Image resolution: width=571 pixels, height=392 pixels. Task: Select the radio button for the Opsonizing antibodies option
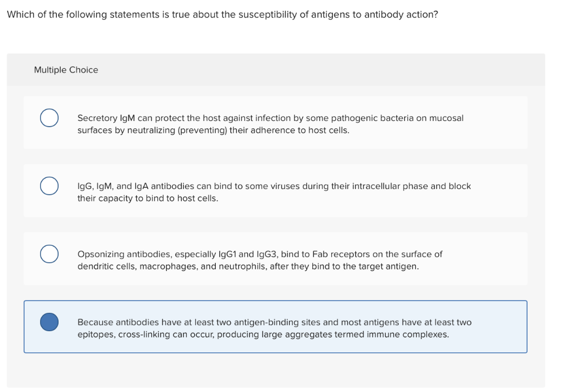(49, 254)
